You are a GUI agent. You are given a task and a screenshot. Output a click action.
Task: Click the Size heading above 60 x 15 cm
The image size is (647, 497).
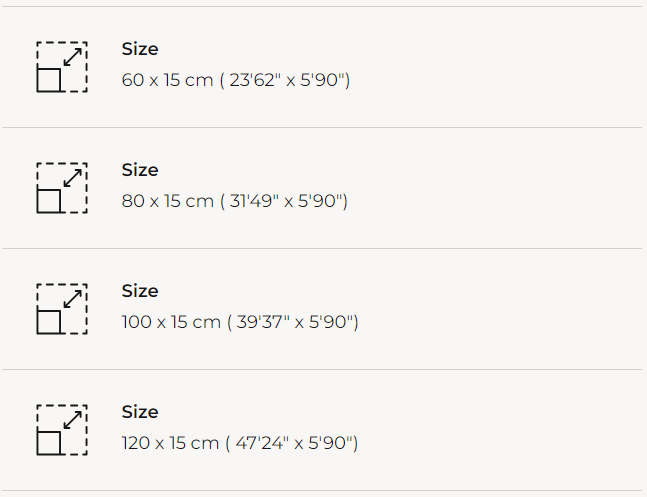tap(140, 49)
